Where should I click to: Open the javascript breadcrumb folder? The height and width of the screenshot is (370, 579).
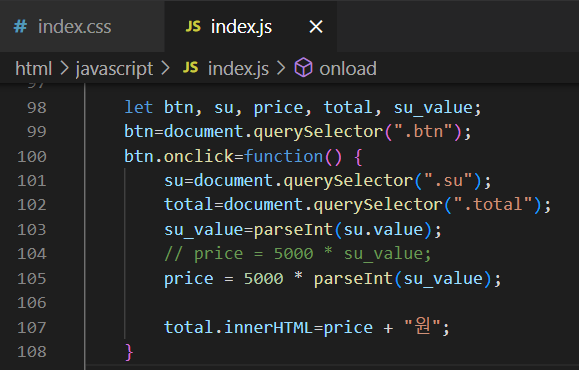[x=114, y=69]
